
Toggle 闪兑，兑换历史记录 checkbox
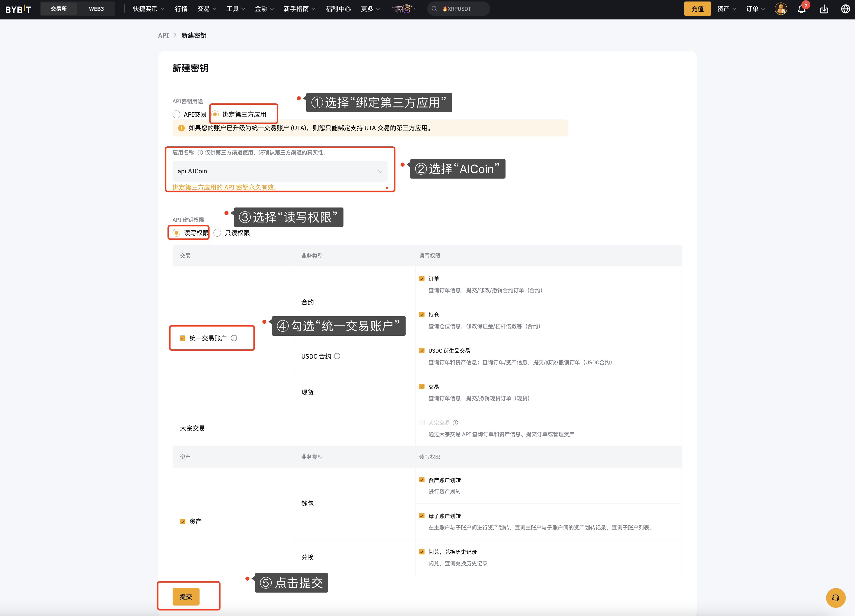coord(422,552)
